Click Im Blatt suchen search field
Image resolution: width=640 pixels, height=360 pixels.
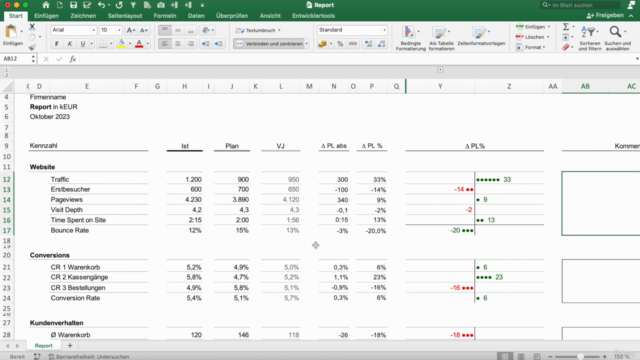pos(581,5)
